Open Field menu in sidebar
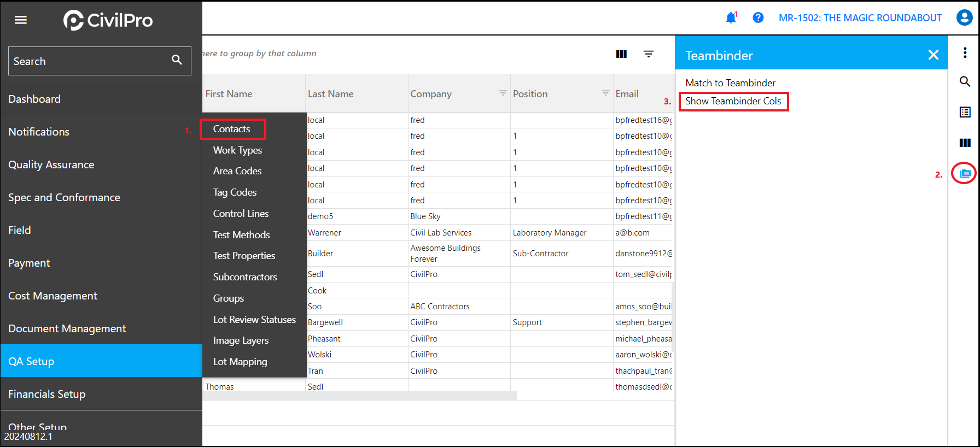980x447 pixels. (101, 230)
